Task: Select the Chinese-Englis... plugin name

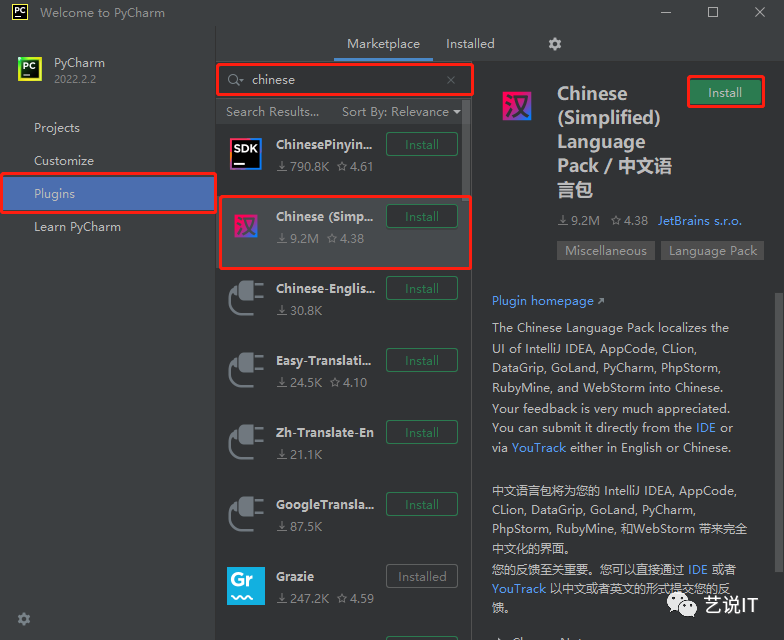Action: (325, 288)
